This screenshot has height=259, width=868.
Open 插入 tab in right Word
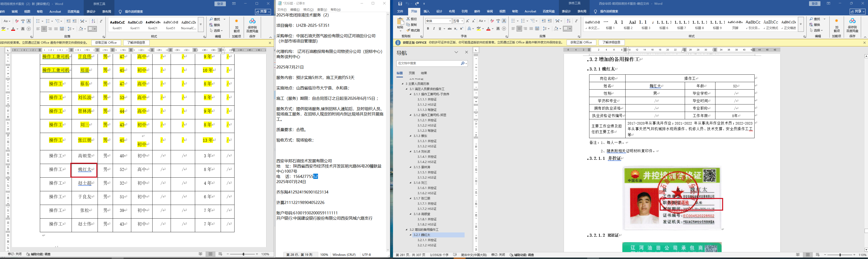[x=427, y=11]
